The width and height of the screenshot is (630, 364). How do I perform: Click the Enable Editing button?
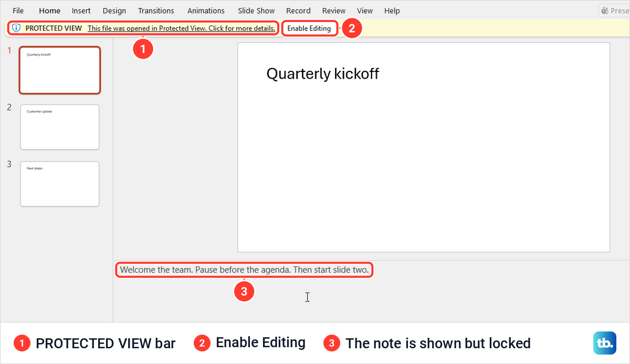(309, 28)
